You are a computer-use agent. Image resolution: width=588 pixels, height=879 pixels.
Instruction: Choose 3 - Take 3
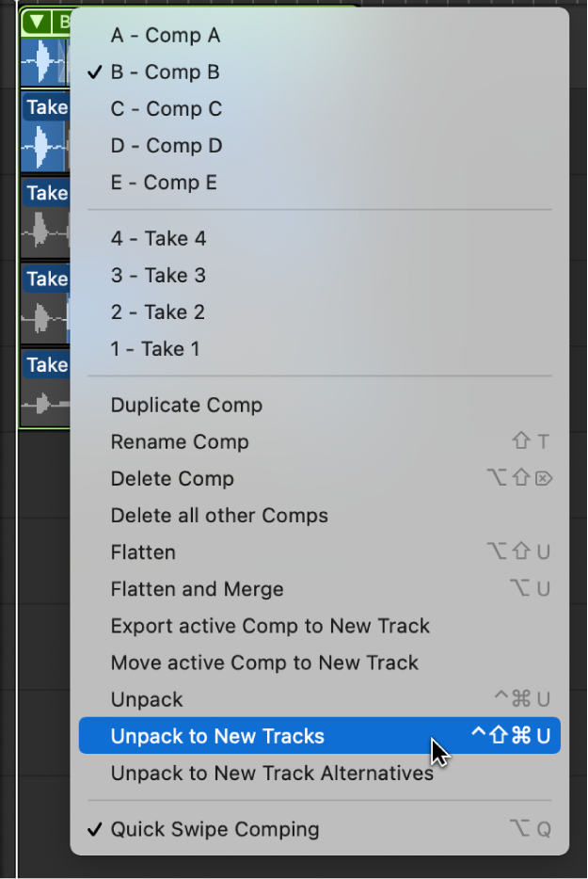(x=158, y=276)
